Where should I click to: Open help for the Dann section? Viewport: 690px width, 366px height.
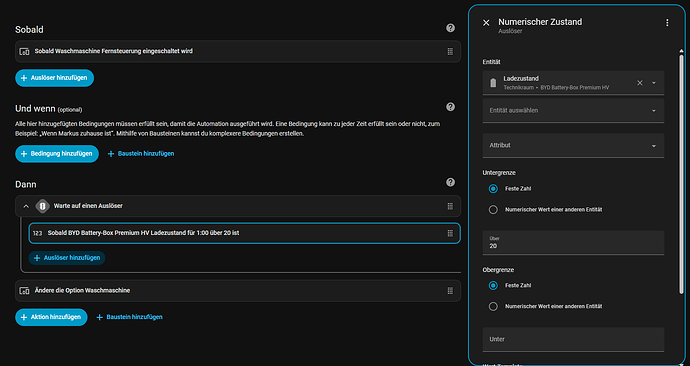pyautogui.click(x=450, y=182)
